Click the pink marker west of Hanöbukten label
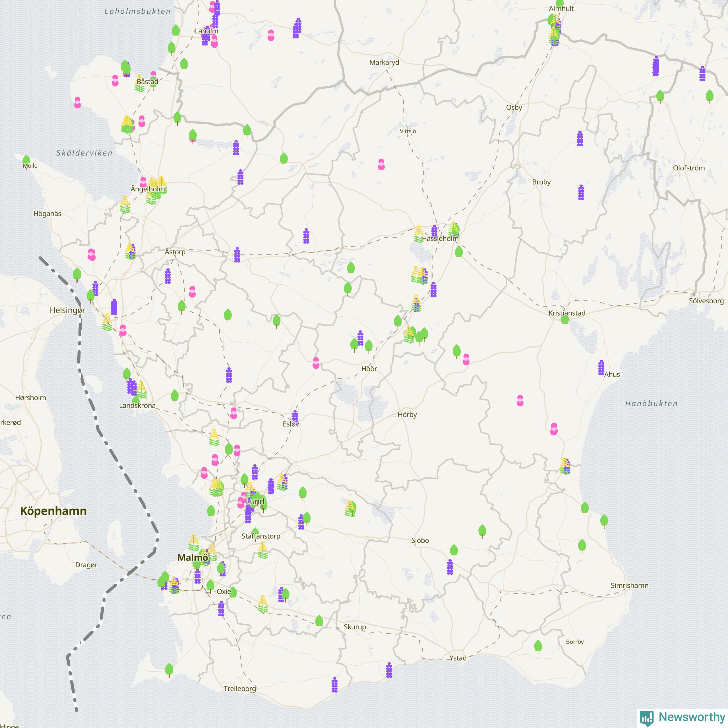Viewport: 728px width, 728px height. 520,401
